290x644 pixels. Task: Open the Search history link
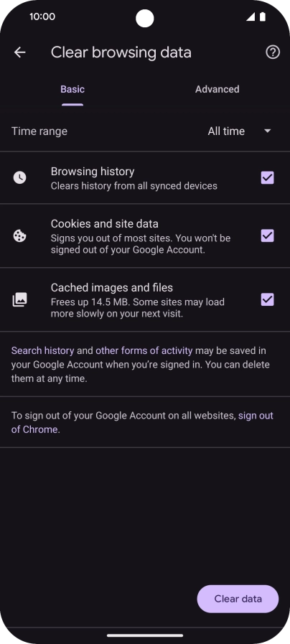[43, 350]
